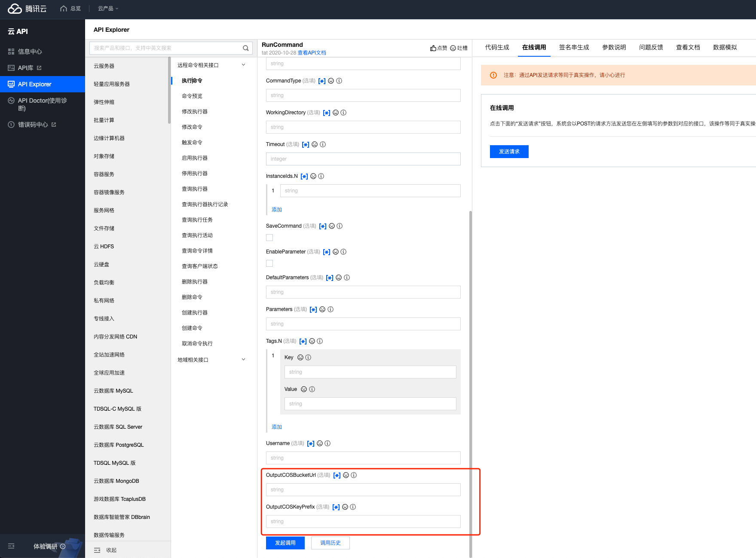This screenshot has width=756, height=558.
Task: Focus the OutputCOSBucketUrl input field
Action: click(x=363, y=490)
